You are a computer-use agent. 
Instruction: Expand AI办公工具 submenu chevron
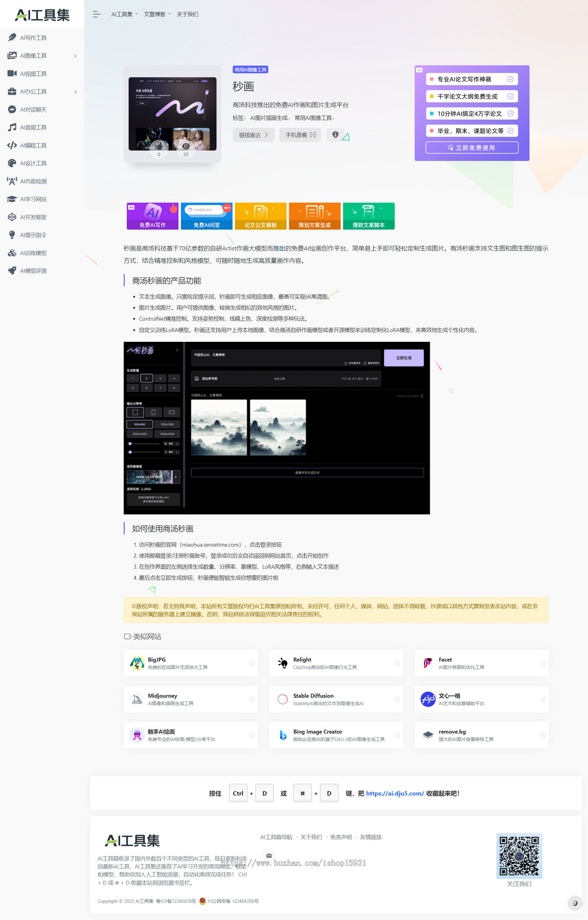coord(75,92)
